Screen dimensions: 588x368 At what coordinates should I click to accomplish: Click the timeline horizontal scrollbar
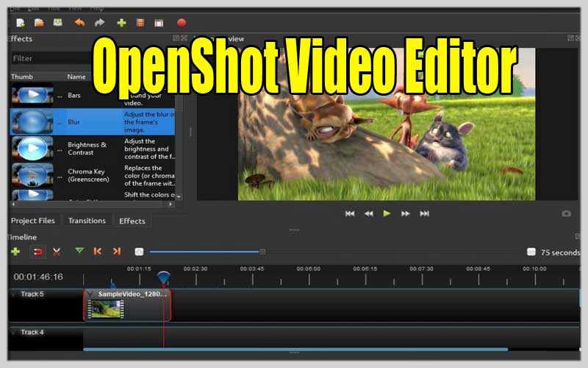click(x=295, y=349)
